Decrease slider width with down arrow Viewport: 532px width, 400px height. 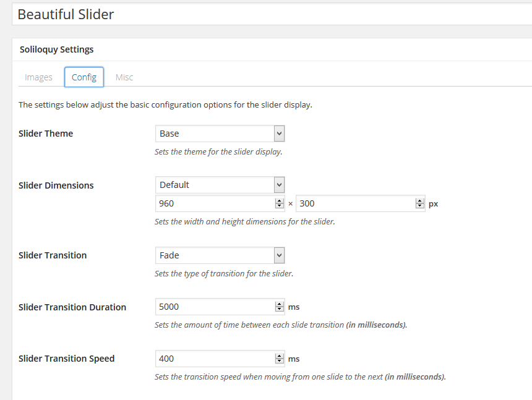pyautogui.click(x=279, y=206)
